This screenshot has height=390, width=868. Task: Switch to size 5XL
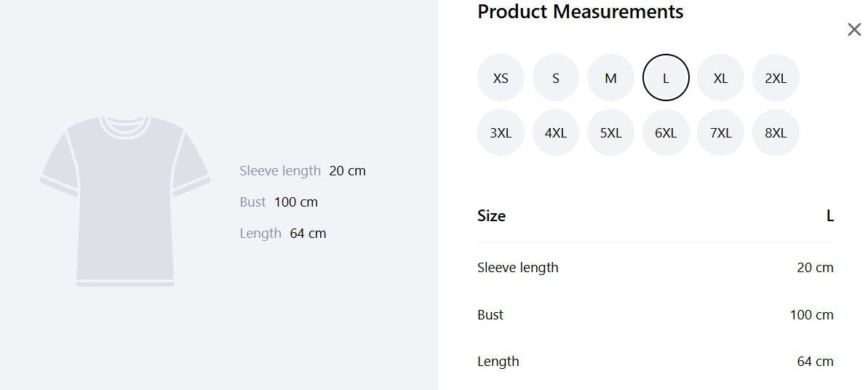610,132
